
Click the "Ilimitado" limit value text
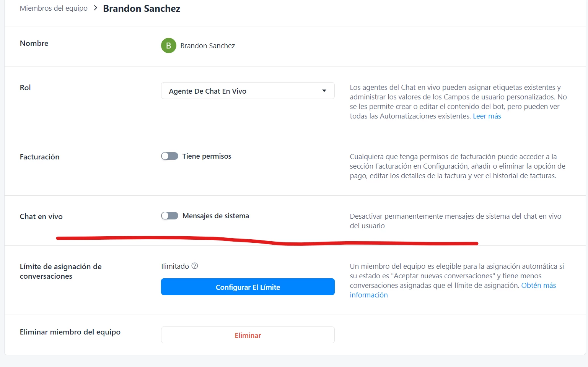175,266
